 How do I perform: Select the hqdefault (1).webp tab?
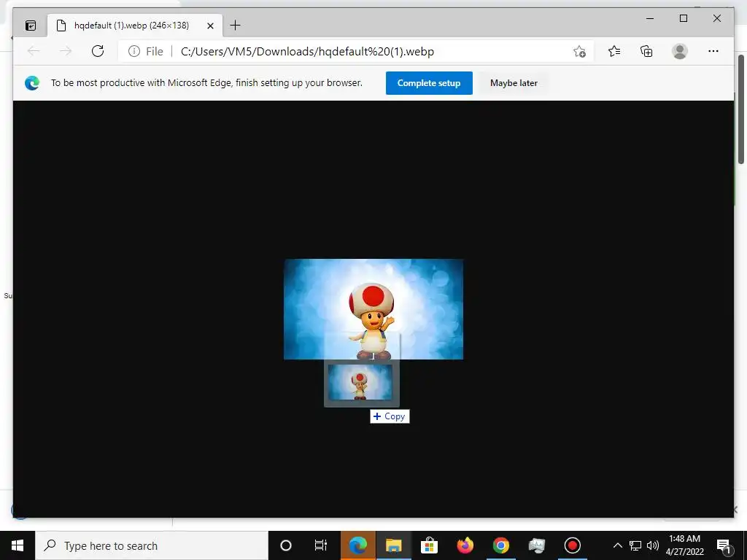click(135, 26)
